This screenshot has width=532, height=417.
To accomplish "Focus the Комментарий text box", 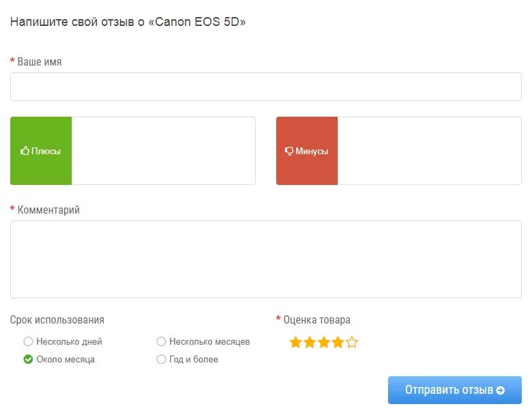I will pos(266,259).
